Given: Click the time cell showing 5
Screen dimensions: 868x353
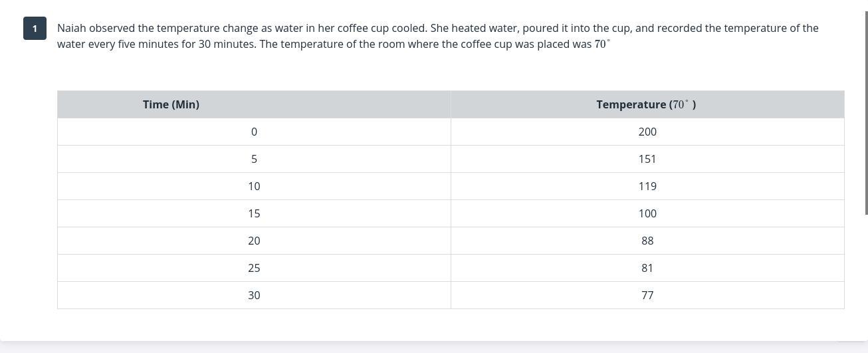Looking at the screenshot, I should click(254, 159).
